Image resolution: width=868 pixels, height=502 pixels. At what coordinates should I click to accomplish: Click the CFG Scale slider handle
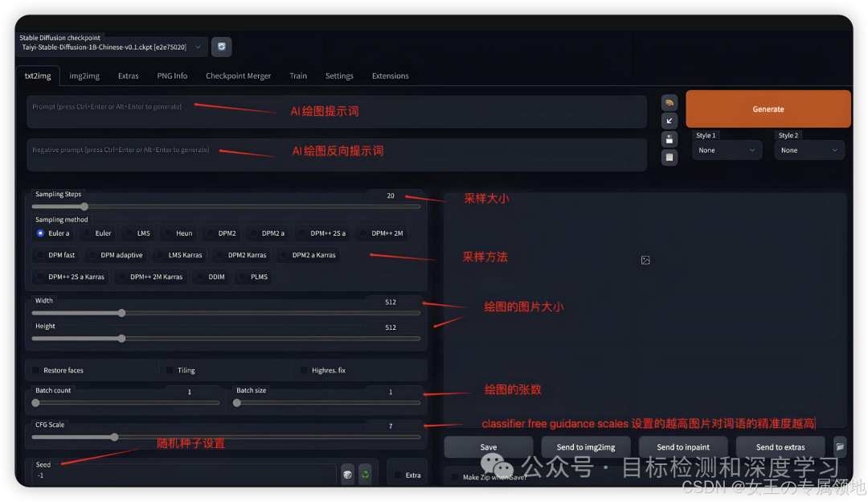click(x=115, y=437)
